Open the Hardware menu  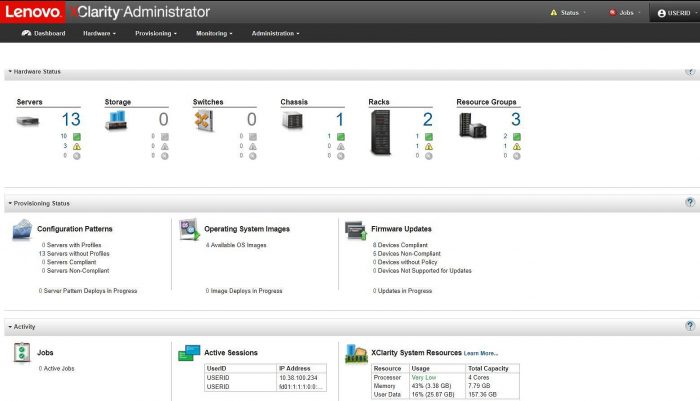pyautogui.click(x=99, y=33)
